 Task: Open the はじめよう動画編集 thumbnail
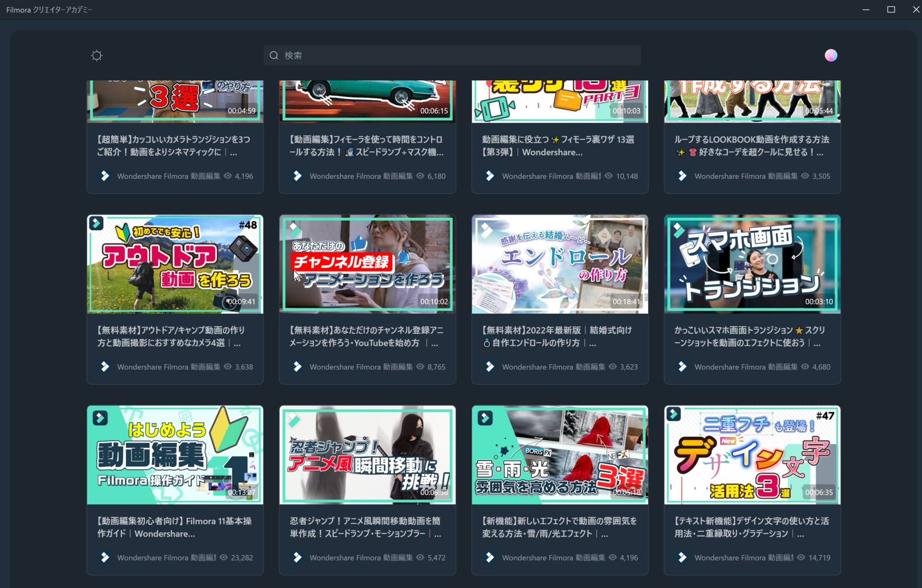point(175,455)
